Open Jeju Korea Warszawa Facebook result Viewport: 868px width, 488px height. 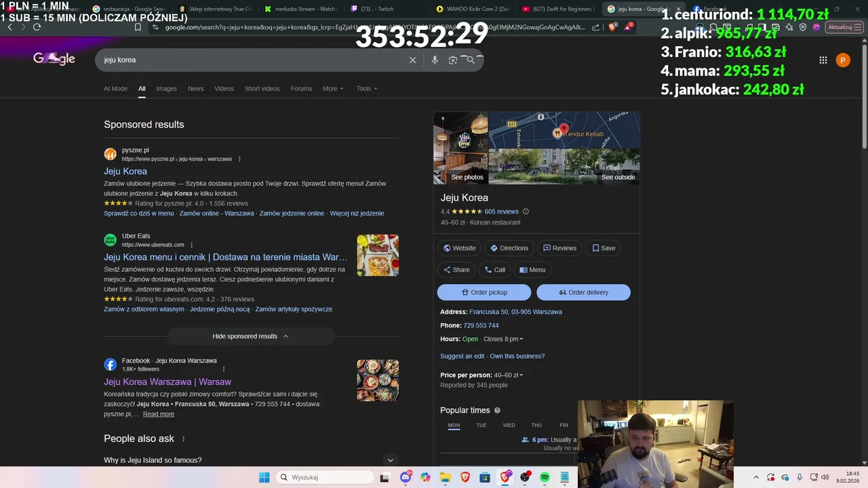pyautogui.click(x=167, y=382)
